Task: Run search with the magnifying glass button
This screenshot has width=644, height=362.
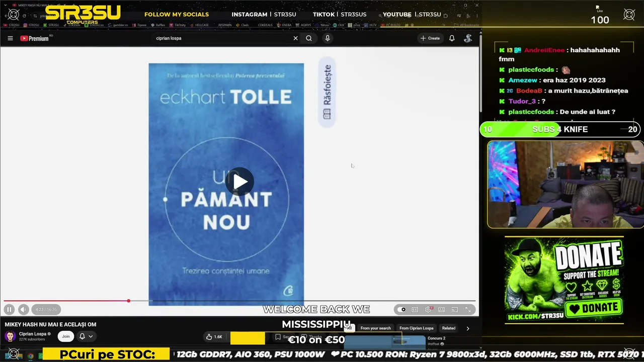Action: coord(309,38)
